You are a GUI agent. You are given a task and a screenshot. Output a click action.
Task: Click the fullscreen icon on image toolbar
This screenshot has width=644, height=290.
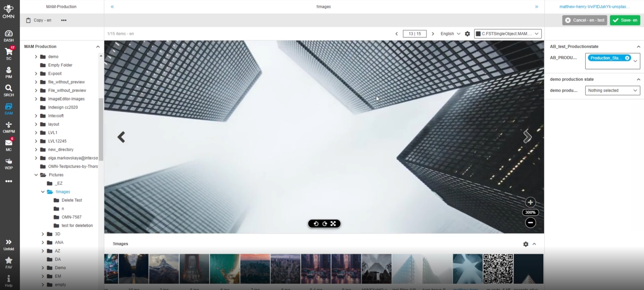(x=333, y=224)
